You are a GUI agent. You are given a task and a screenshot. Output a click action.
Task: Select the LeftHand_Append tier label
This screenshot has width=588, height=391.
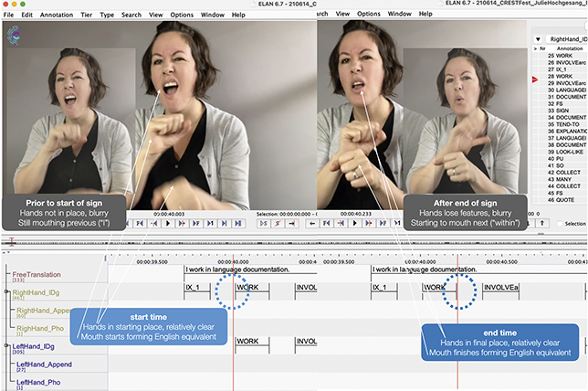coord(44,365)
